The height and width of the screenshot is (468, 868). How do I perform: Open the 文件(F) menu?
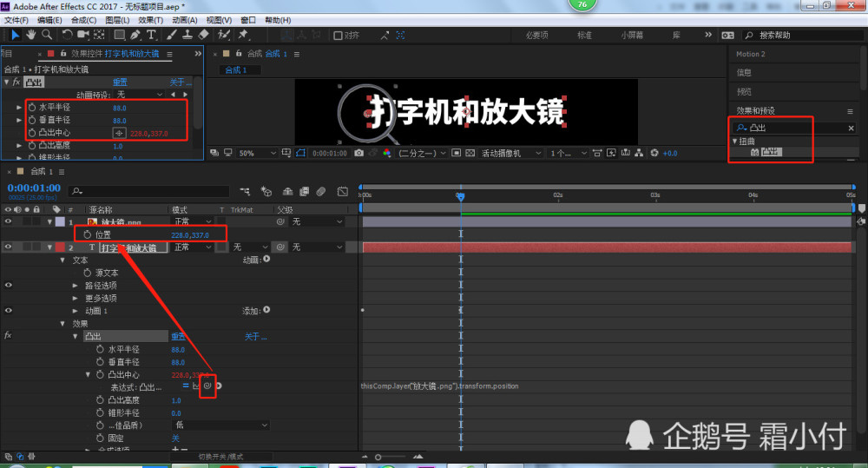[16, 20]
